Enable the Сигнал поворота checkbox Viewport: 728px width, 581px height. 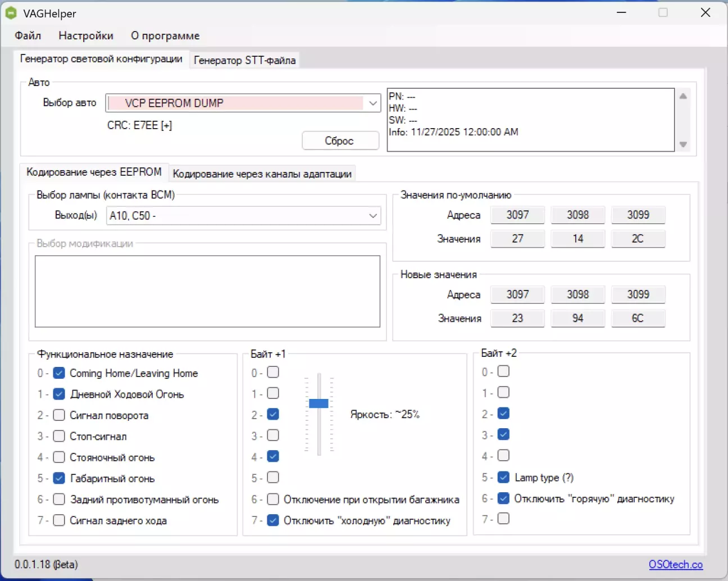[x=59, y=415]
